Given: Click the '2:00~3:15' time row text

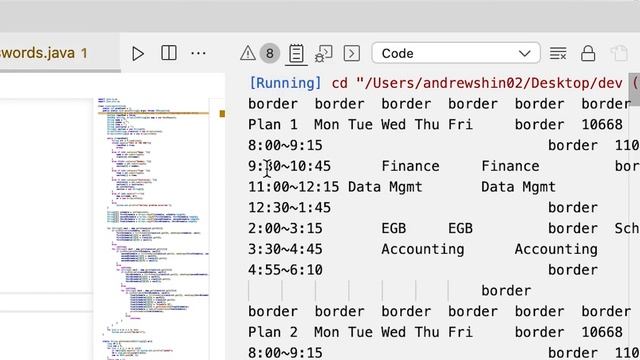Looking at the screenshot, I should coord(285,229).
